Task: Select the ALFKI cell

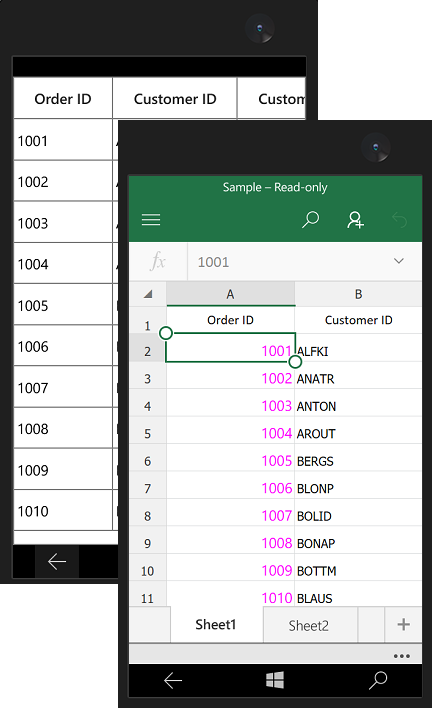Action: [x=358, y=348]
